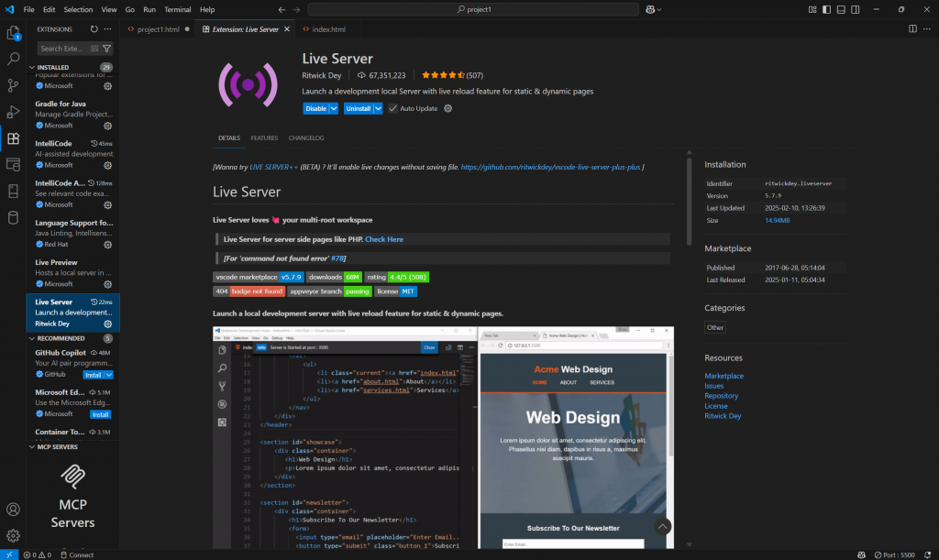Toggle primary side bar visibility
Viewport: 939px width, 560px height.
826,9
